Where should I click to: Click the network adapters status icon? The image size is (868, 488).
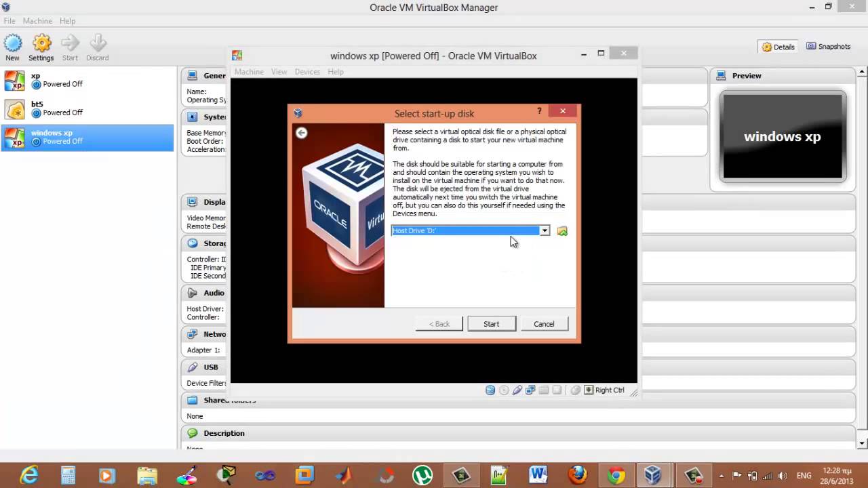(530, 390)
